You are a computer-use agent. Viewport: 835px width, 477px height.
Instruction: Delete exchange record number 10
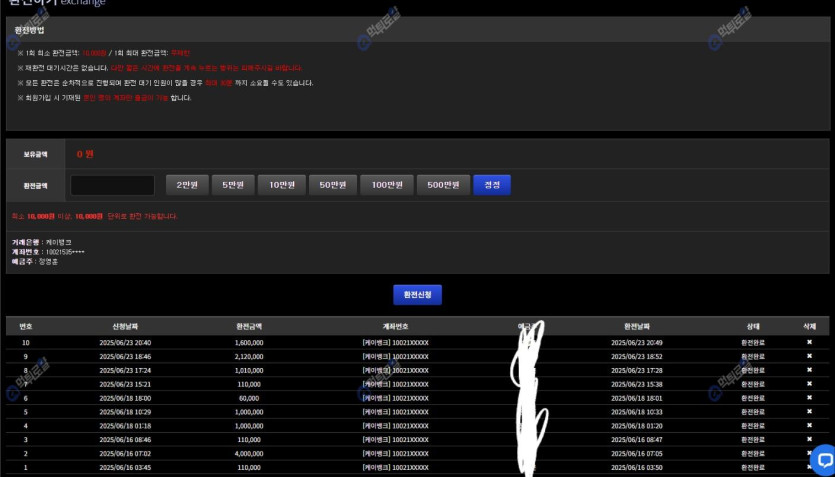tap(809, 342)
